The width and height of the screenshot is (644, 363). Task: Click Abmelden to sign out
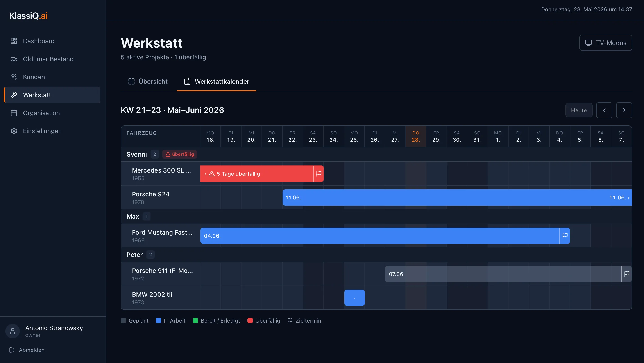[x=27, y=350]
